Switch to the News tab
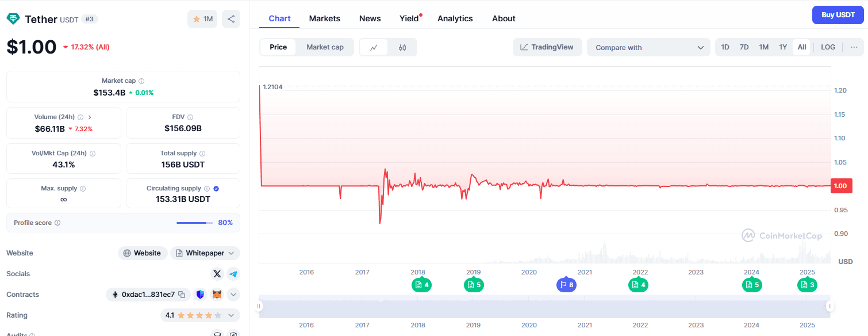Screen dimensions: 868x336 370,18
